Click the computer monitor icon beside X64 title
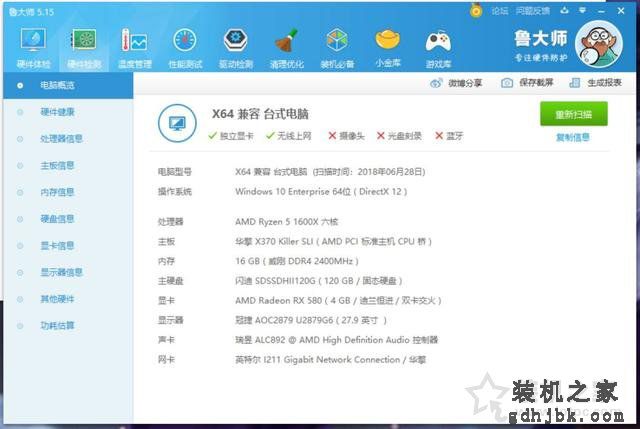Screen dimensions: 640x429 177,123
